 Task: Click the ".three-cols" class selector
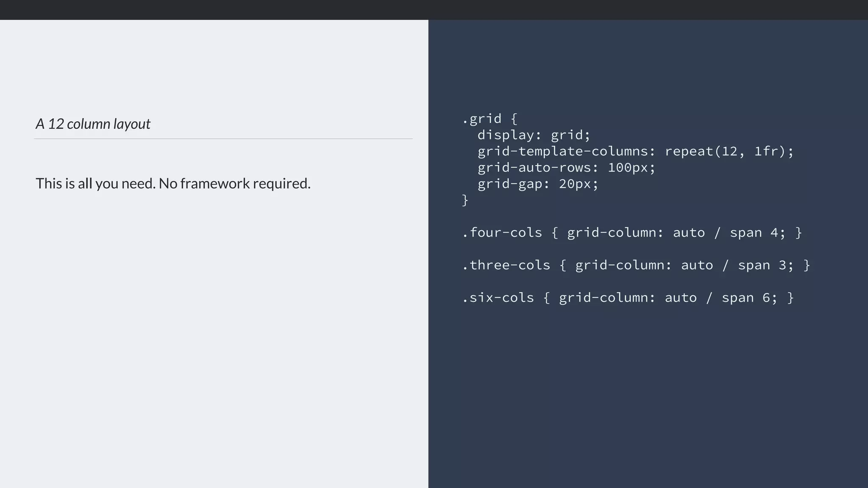click(x=506, y=265)
